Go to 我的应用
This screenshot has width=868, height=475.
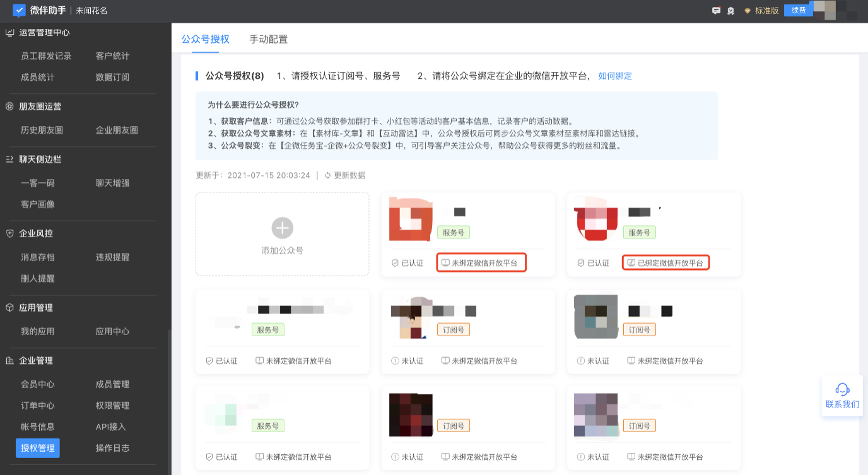(x=37, y=332)
